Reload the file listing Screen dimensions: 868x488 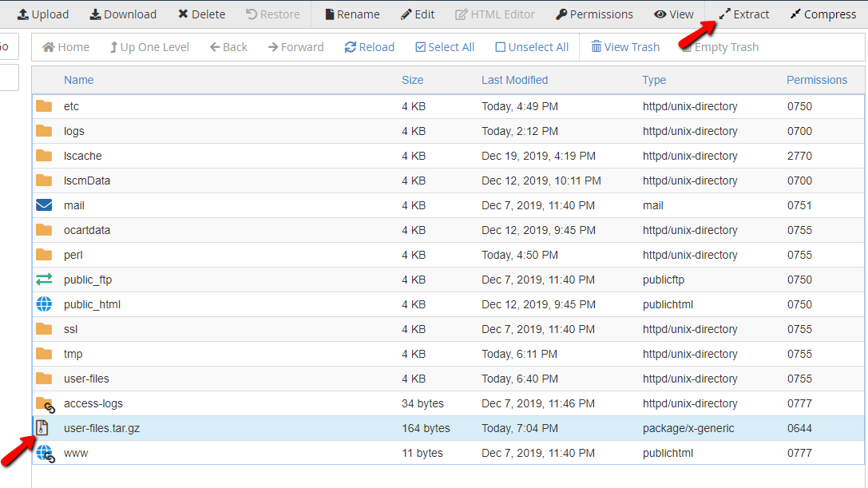click(370, 47)
